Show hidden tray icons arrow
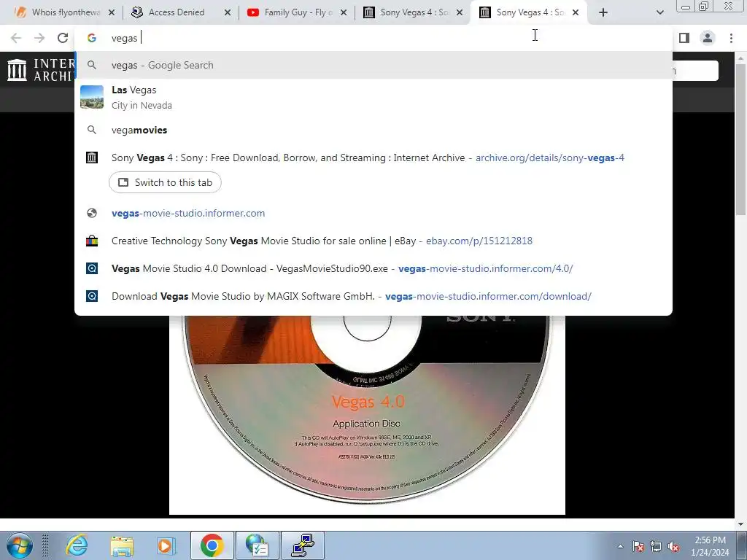The height and width of the screenshot is (560, 747). (x=620, y=546)
